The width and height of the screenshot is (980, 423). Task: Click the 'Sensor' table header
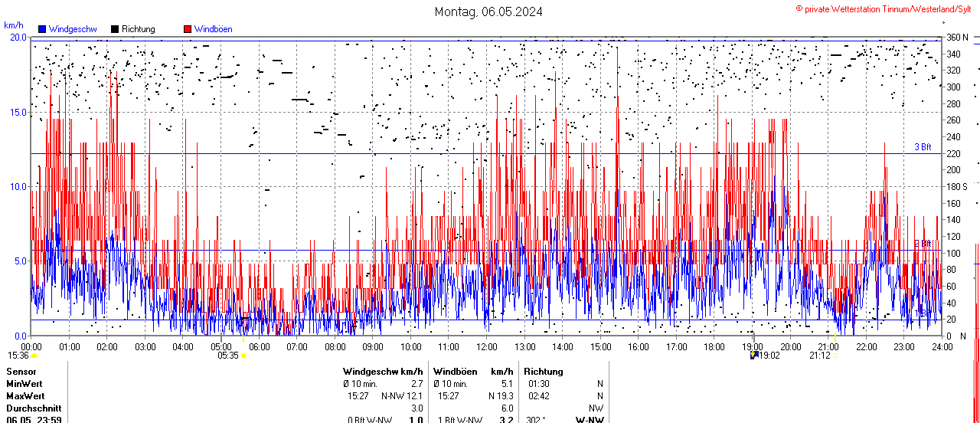(21, 372)
